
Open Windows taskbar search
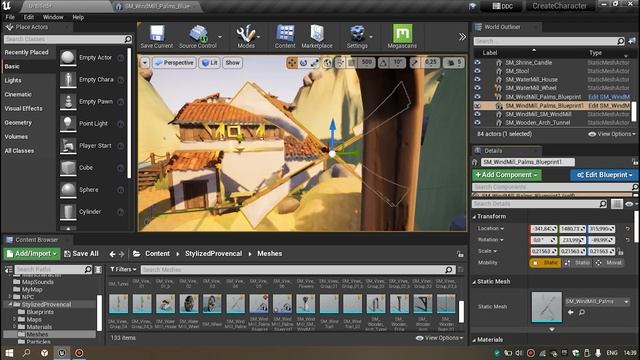27,353
